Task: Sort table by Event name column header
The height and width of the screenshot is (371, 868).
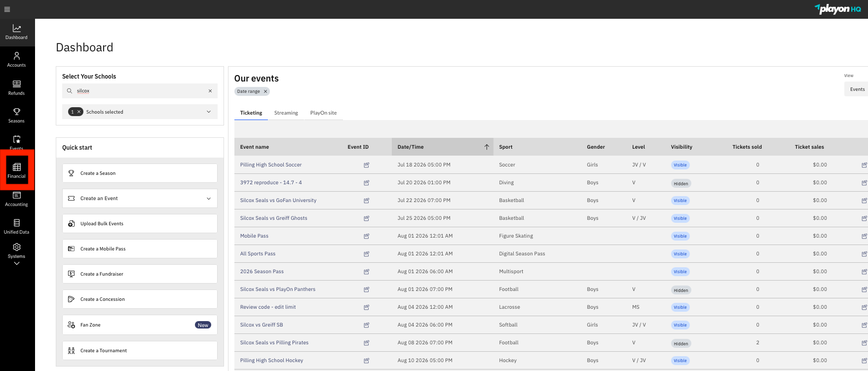Action: point(255,147)
